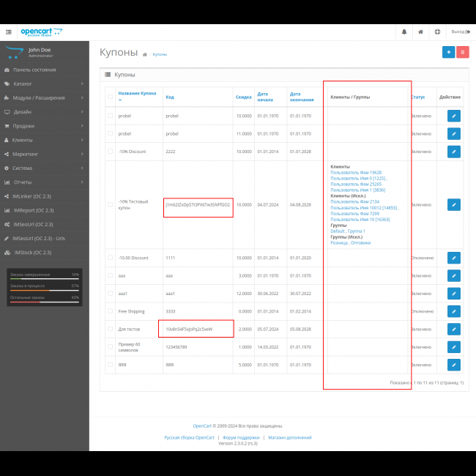This screenshot has height=476, width=476.
Task: Click the blue add coupon plus button
Action: pyautogui.click(x=448, y=52)
